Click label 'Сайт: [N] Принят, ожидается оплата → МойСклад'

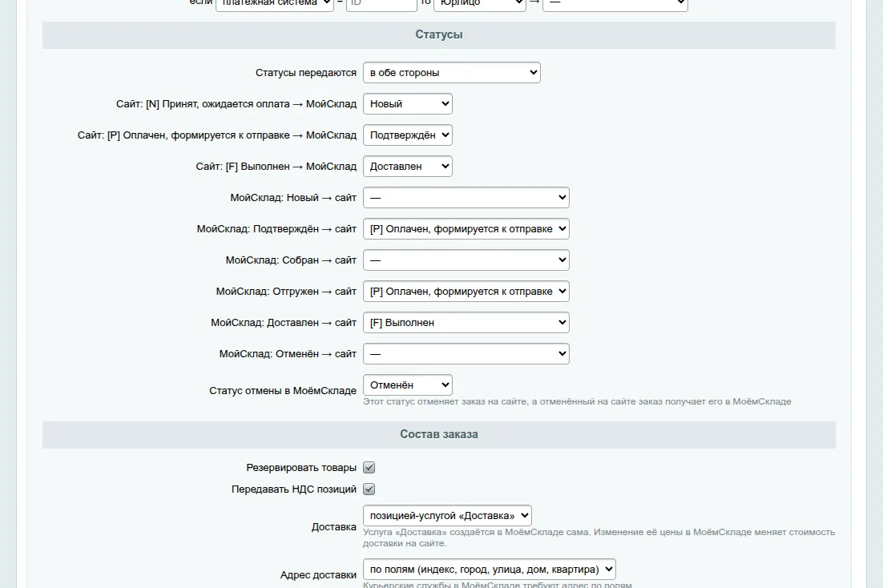click(x=236, y=103)
